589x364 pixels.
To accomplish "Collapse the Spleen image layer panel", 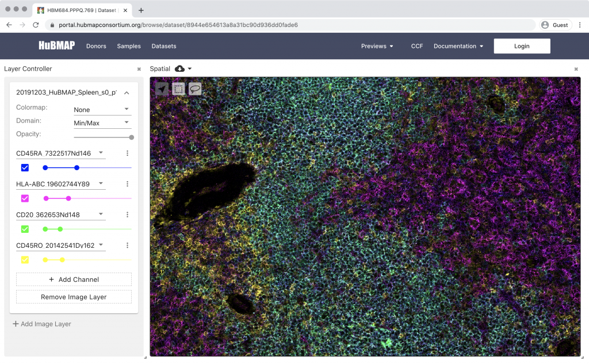I will coord(127,92).
